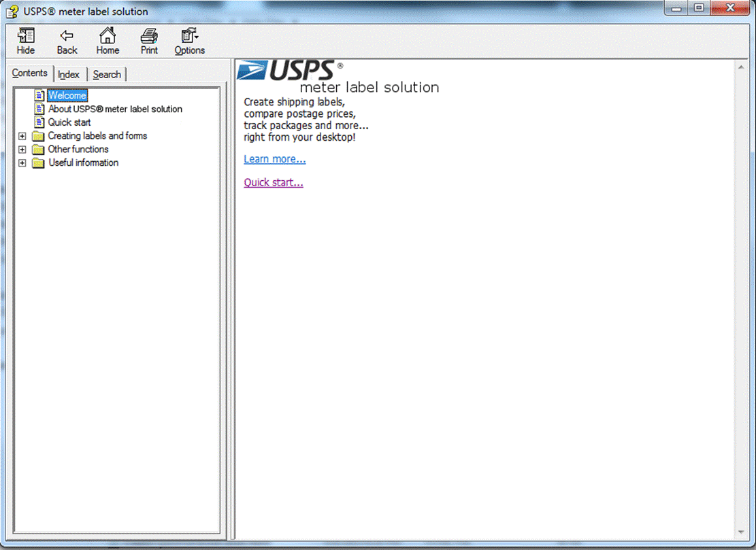Click the Creating labels and forms folder icon
The image size is (756, 550).
click(38, 136)
